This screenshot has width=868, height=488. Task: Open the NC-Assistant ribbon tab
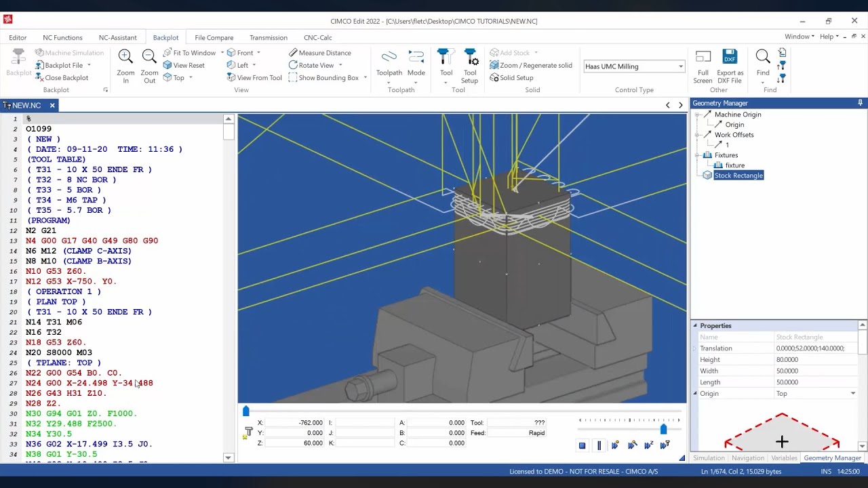pos(117,37)
